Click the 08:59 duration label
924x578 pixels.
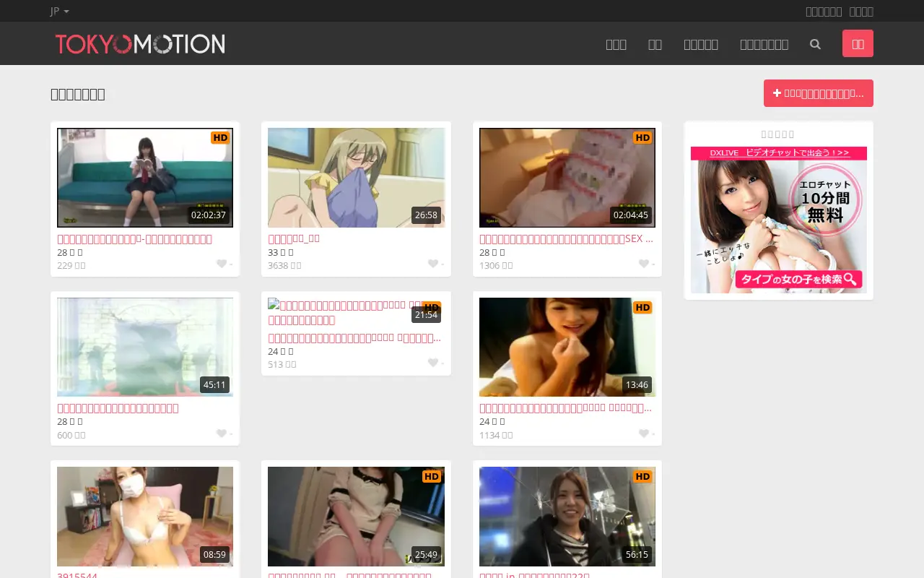click(214, 554)
